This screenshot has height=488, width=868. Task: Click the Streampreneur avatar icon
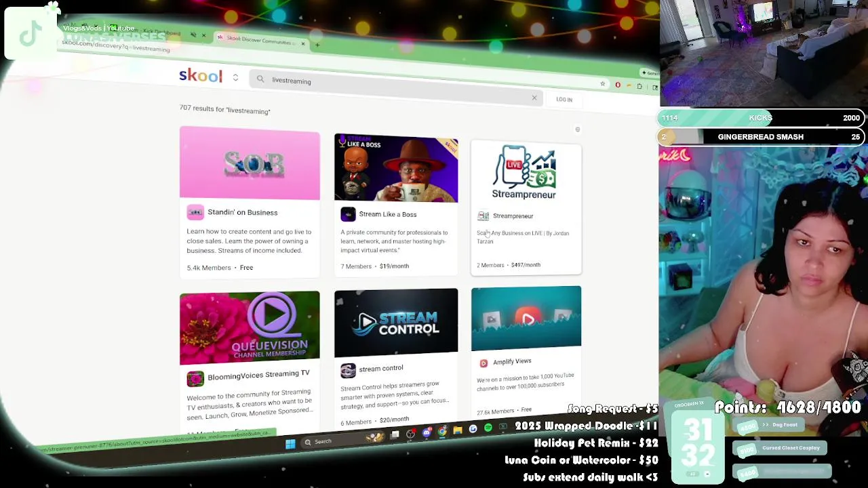(x=483, y=216)
